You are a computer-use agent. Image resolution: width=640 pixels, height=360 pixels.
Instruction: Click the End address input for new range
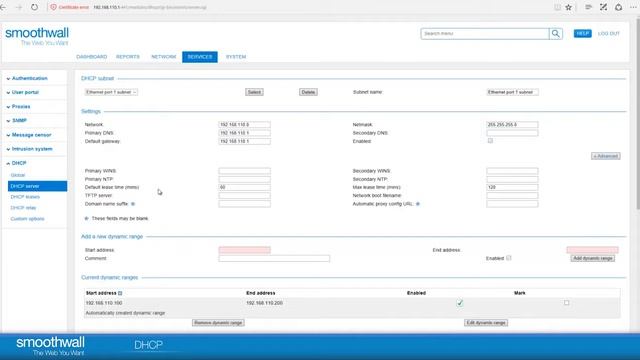coord(592,250)
